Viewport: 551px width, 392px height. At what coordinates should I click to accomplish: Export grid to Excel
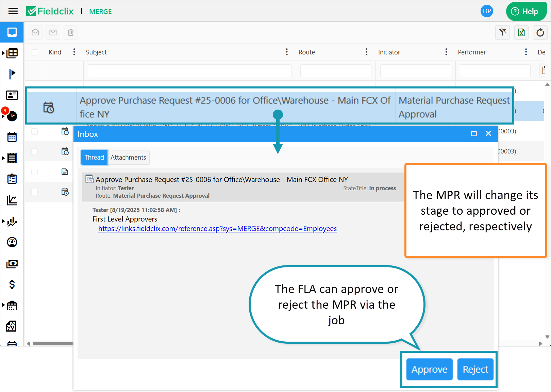point(521,32)
